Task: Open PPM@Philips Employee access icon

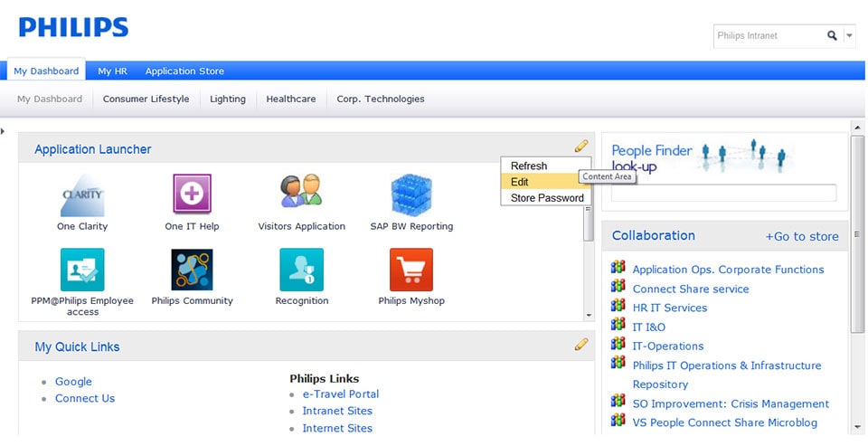Action: click(x=82, y=270)
